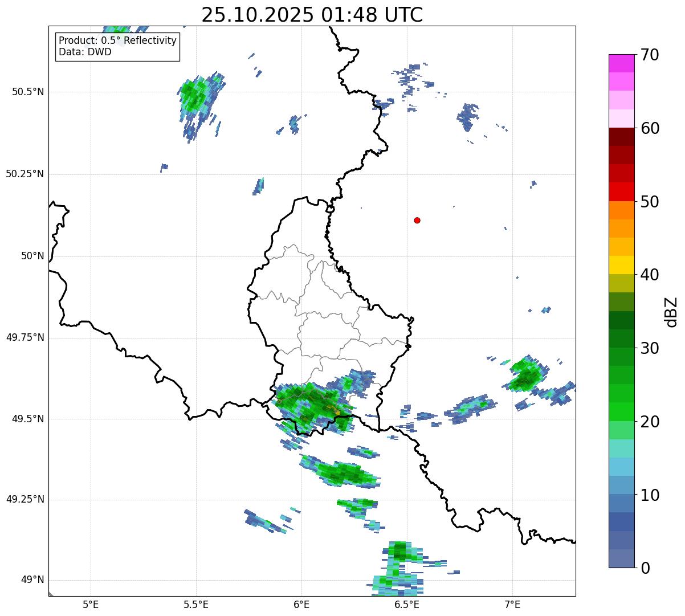Viewport: 685px width, 616px height.
Task: Click the 50°N latitude label
Action: [32, 256]
